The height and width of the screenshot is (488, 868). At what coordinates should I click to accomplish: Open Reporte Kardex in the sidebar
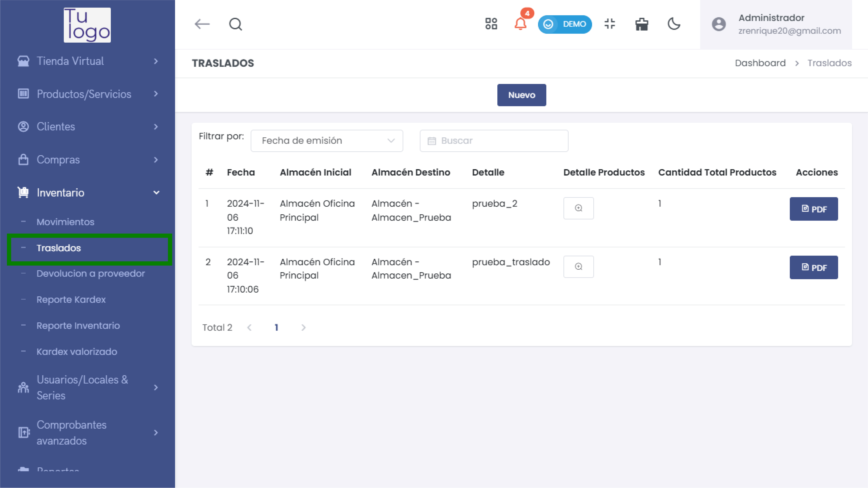(71, 300)
